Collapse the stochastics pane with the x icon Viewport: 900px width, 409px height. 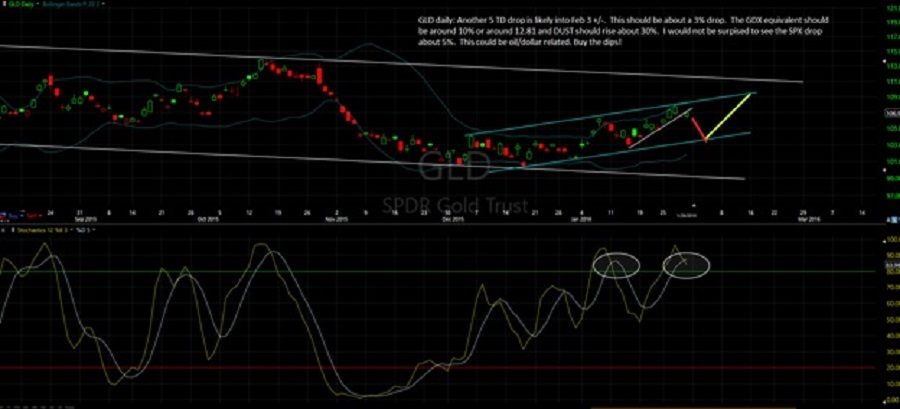coord(3,230)
